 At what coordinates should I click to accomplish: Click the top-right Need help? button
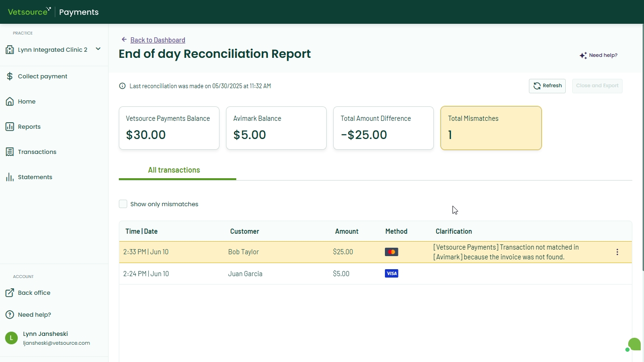(598, 56)
